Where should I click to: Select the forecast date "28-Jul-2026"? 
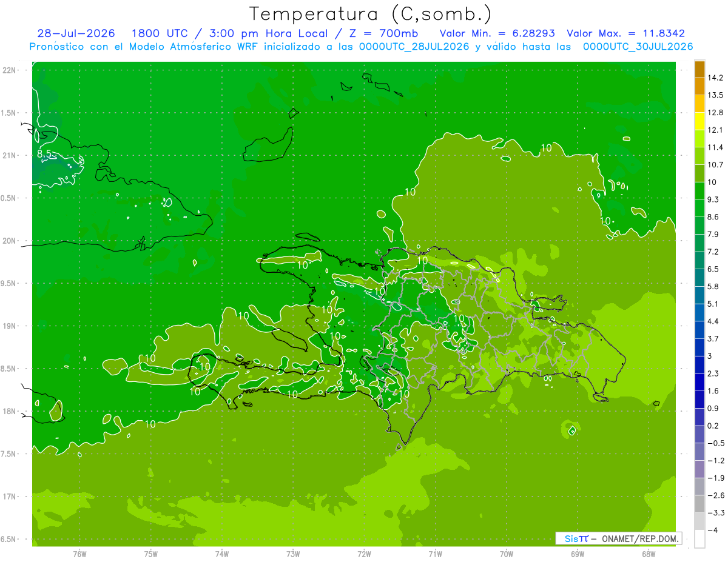pyautogui.click(x=76, y=33)
